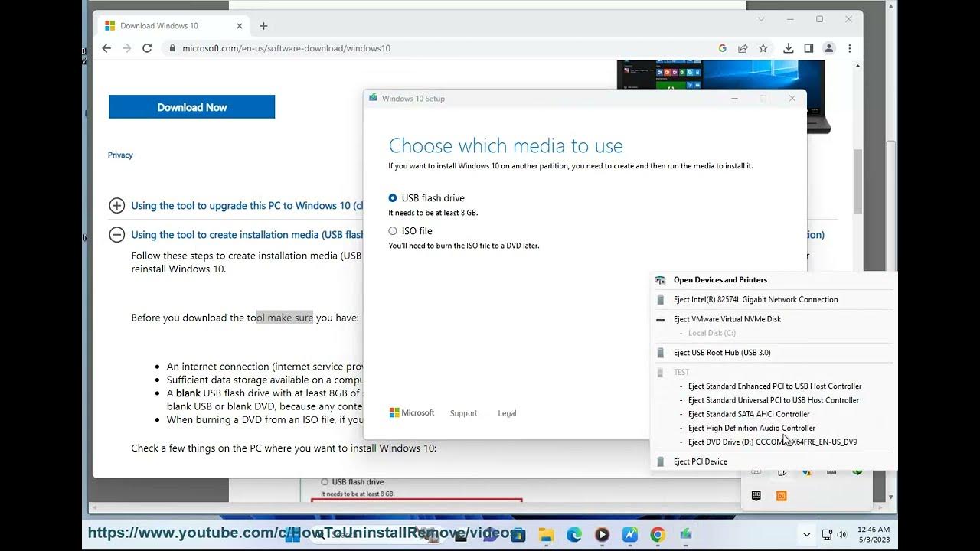Open Microsoft Store taskbar icon
980x551 pixels.
tap(518, 535)
